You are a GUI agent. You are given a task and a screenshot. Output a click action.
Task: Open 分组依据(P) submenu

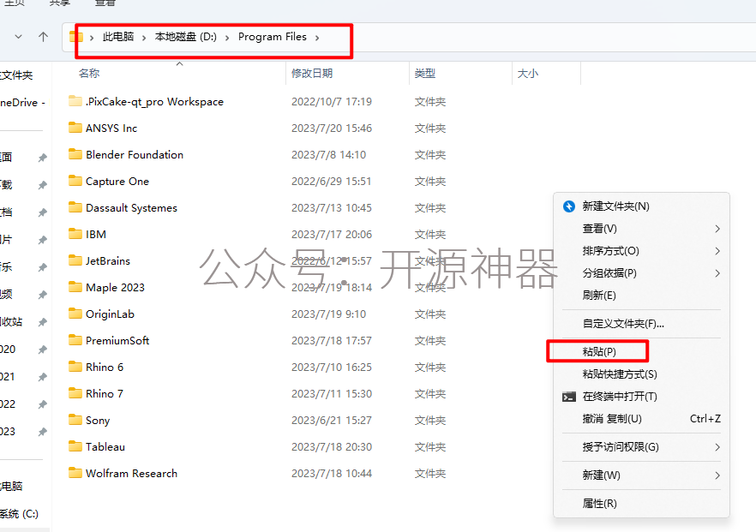click(x=641, y=272)
